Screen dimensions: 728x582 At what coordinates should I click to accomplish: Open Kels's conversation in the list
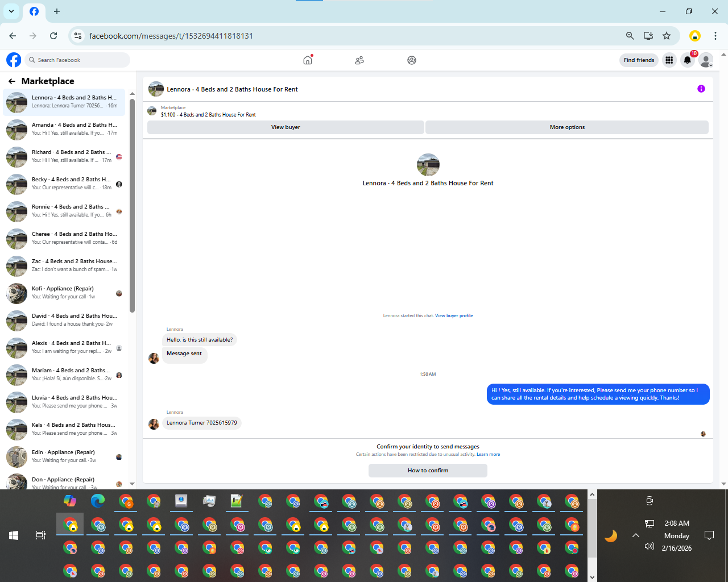tap(64, 430)
